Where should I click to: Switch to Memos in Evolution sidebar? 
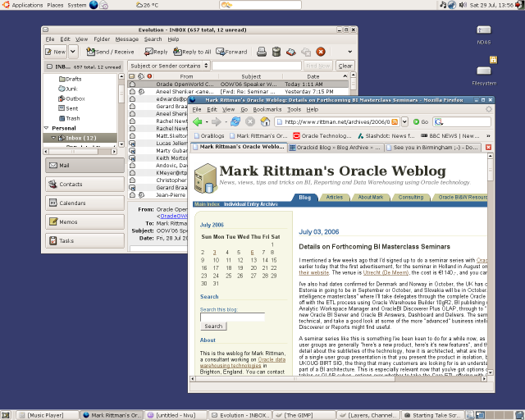(84, 221)
